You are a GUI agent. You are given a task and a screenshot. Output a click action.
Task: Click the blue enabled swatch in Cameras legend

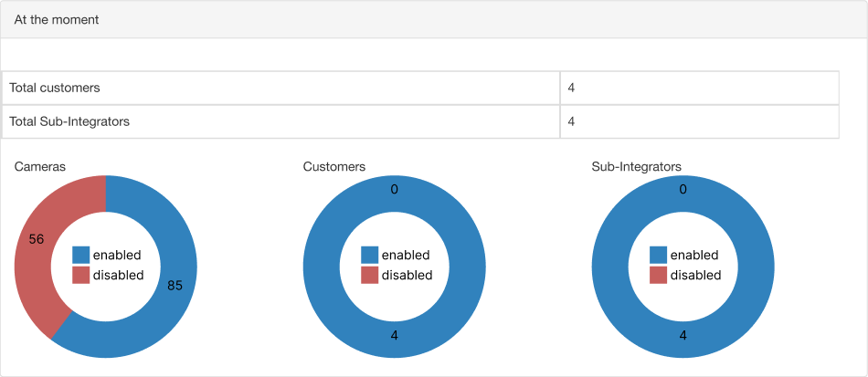80,255
